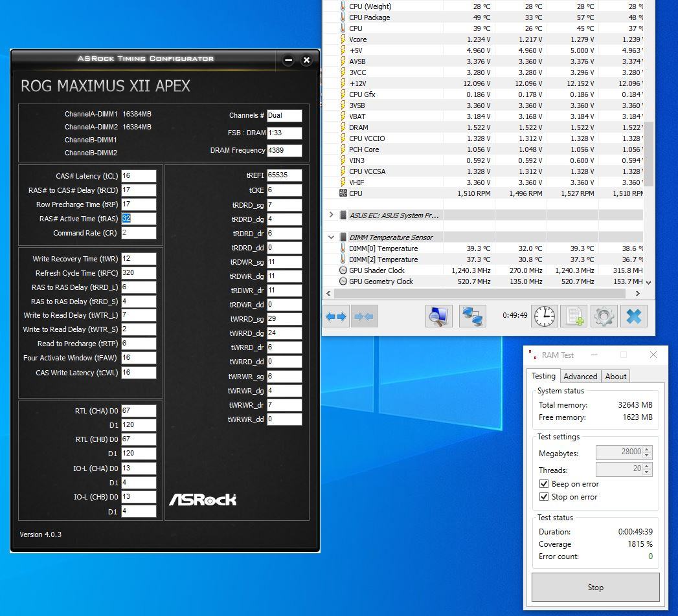This screenshot has width=678, height=616.
Task: Close the RAM Test window
Action: coord(653,355)
